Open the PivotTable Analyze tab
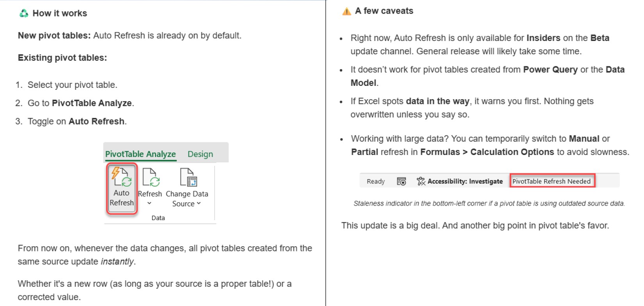The height and width of the screenshot is (306, 644). pos(141,154)
